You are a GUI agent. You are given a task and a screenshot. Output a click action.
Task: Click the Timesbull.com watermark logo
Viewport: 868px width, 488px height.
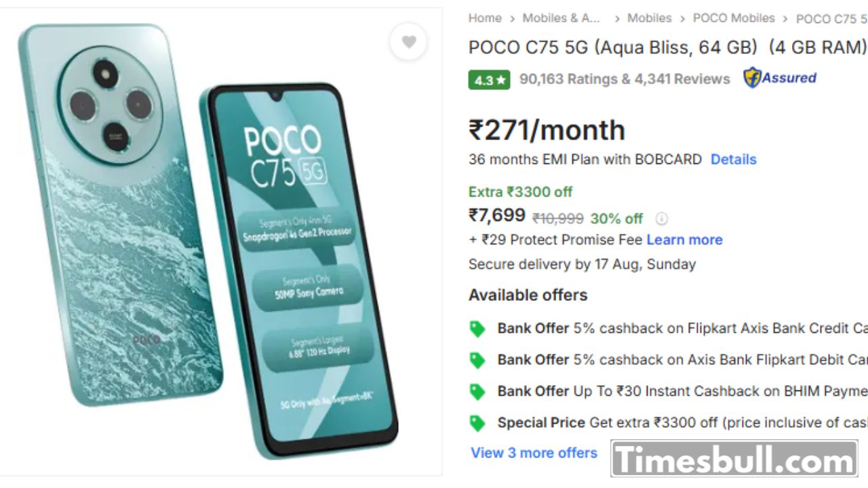click(x=734, y=459)
